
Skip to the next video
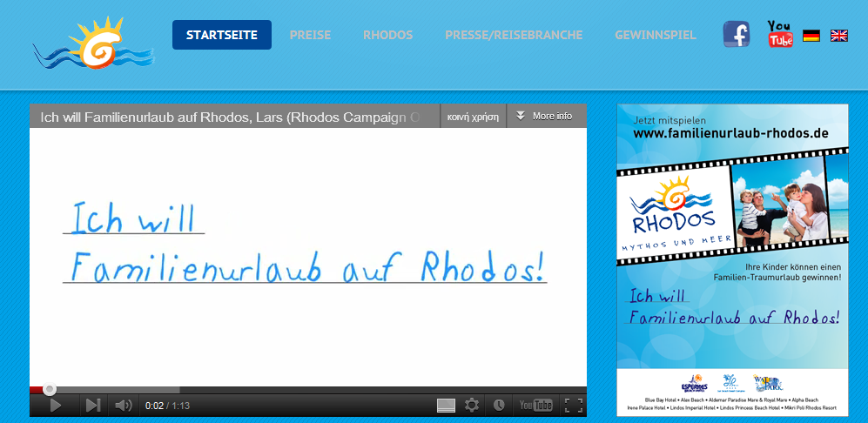pos(92,405)
